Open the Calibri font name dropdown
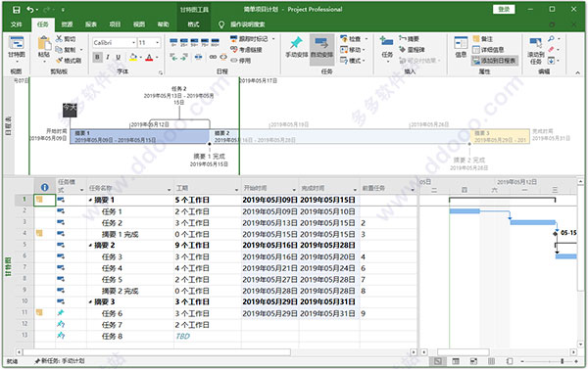The width and height of the screenshot is (588, 369). (133, 43)
